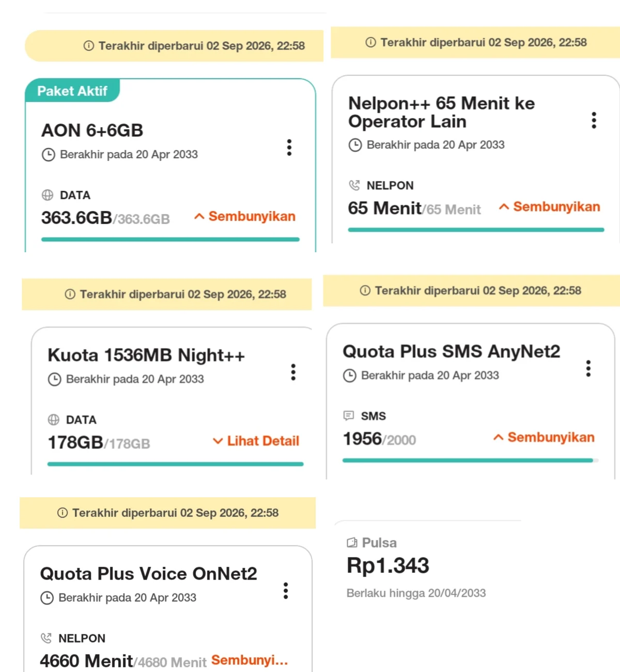
Task: Open the AON 6+6GB three-dot menu
Action: click(289, 147)
